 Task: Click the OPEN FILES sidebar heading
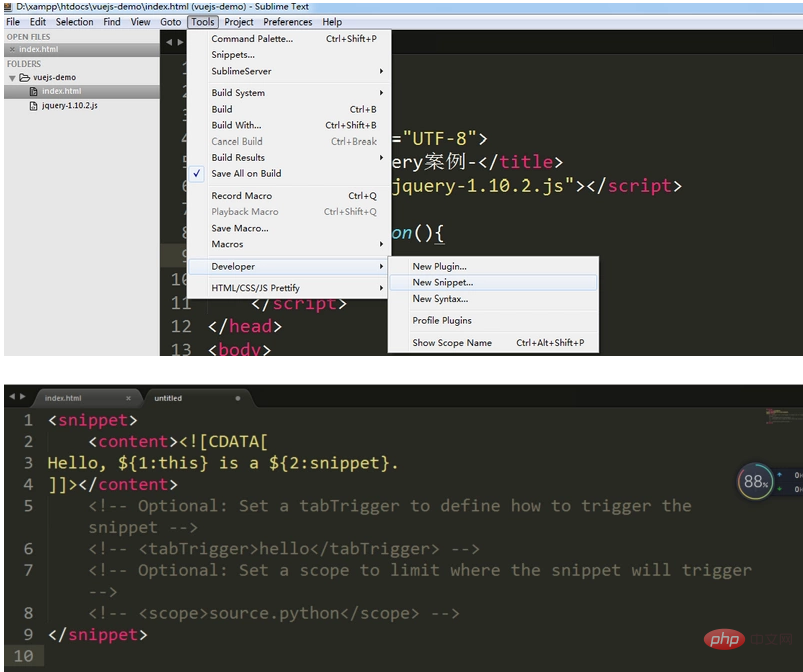[x=28, y=37]
